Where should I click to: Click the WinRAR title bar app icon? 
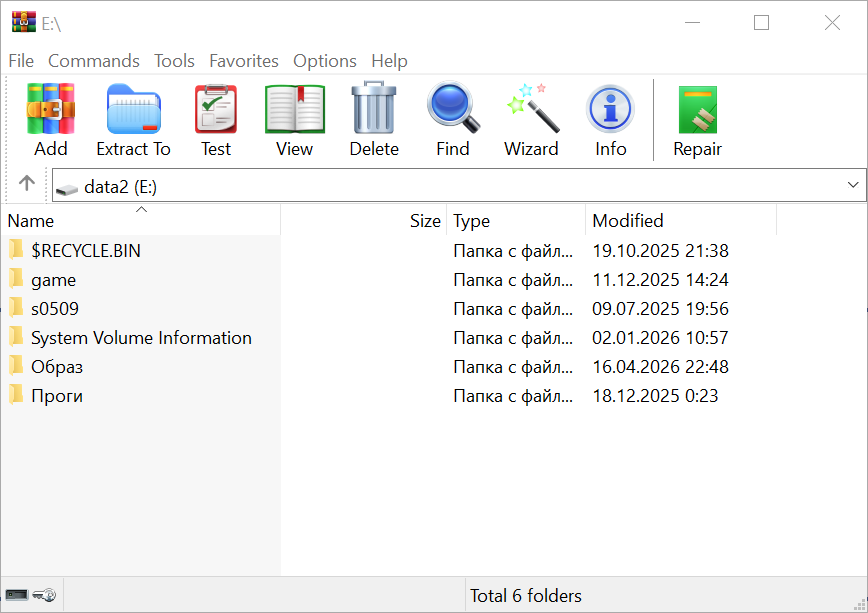(23, 22)
